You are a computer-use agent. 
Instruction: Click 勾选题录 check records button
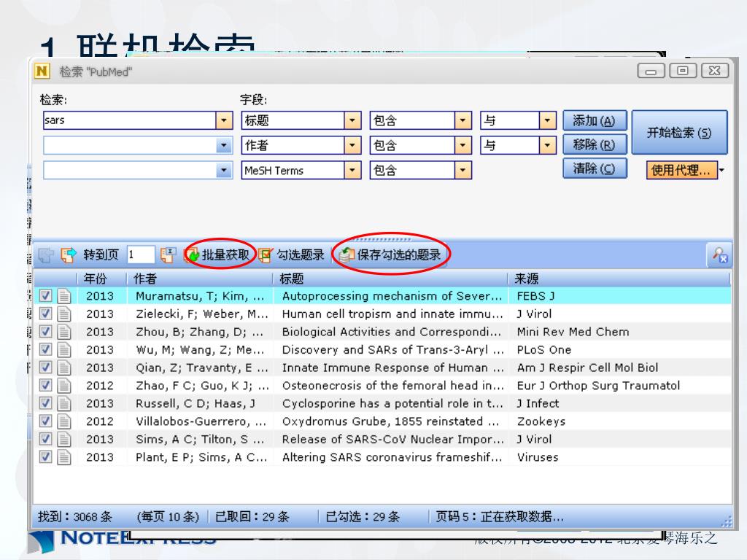[x=292, y=254]
